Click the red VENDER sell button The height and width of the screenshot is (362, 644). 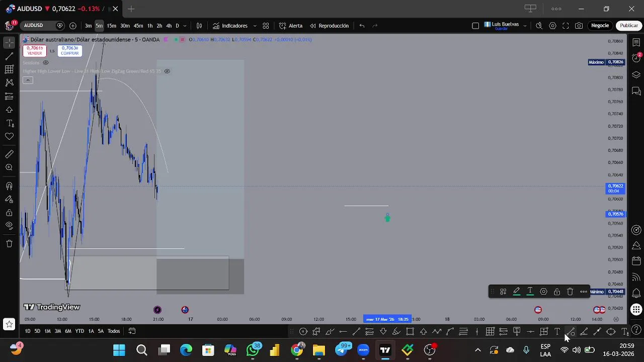(x=34, y=51)
